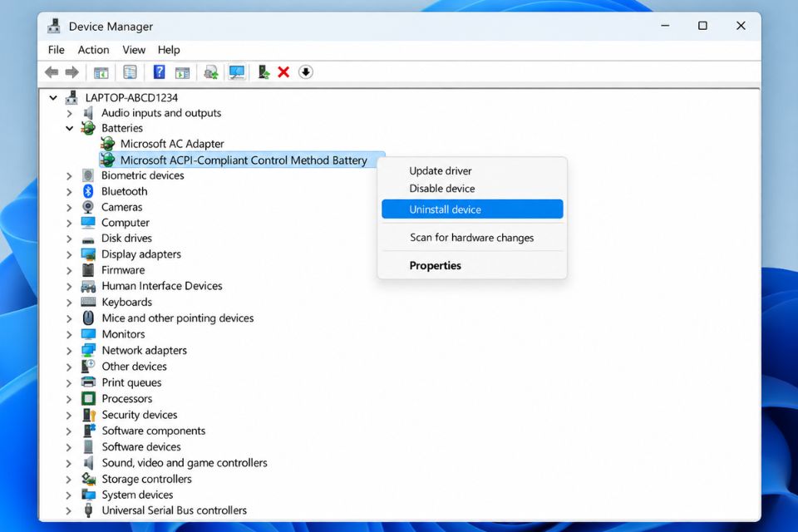Open the File menu

click(56, 50)
